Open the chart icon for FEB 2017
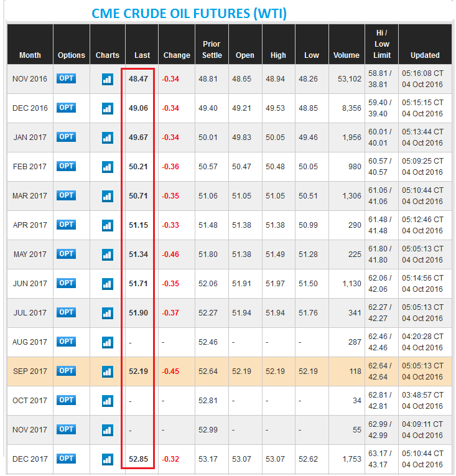456x476 pixels. [x=108, y=167]
